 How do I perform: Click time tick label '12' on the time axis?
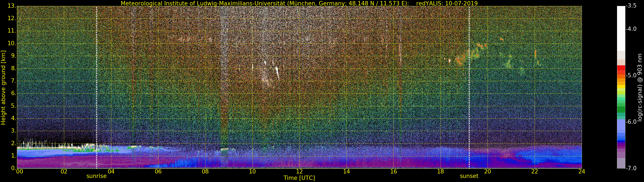click(x=299, y=171)
